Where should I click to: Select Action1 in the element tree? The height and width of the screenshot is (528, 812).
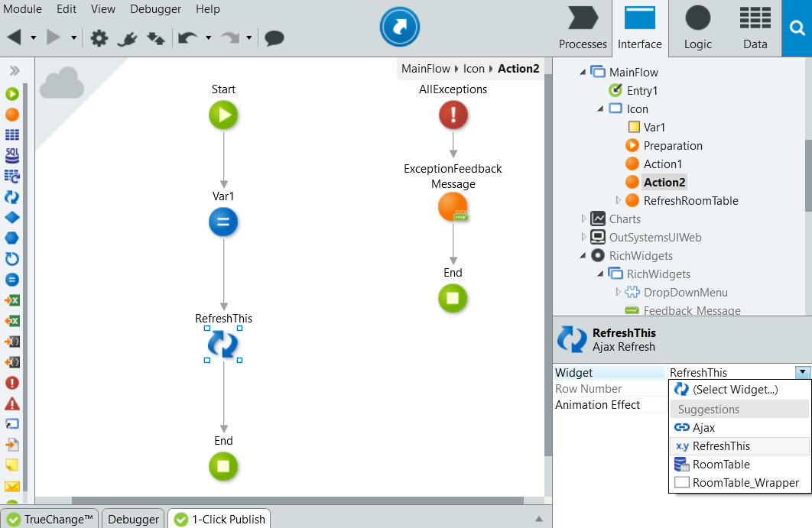[662, 164]
